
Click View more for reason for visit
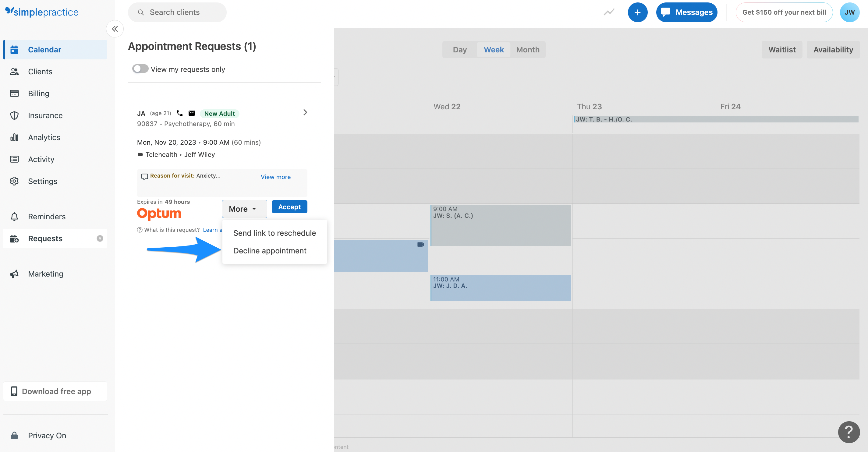tap(275, 177)
